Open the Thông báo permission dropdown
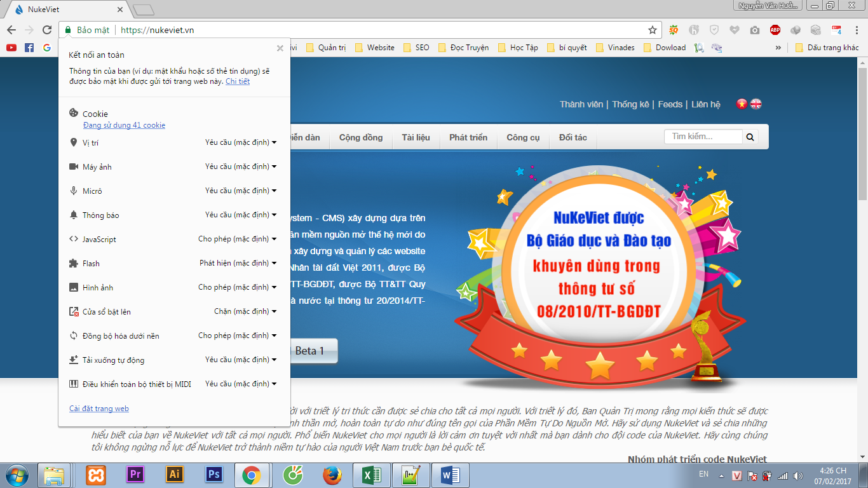Screen dimensions: 868x488 [x=241, y=215]
